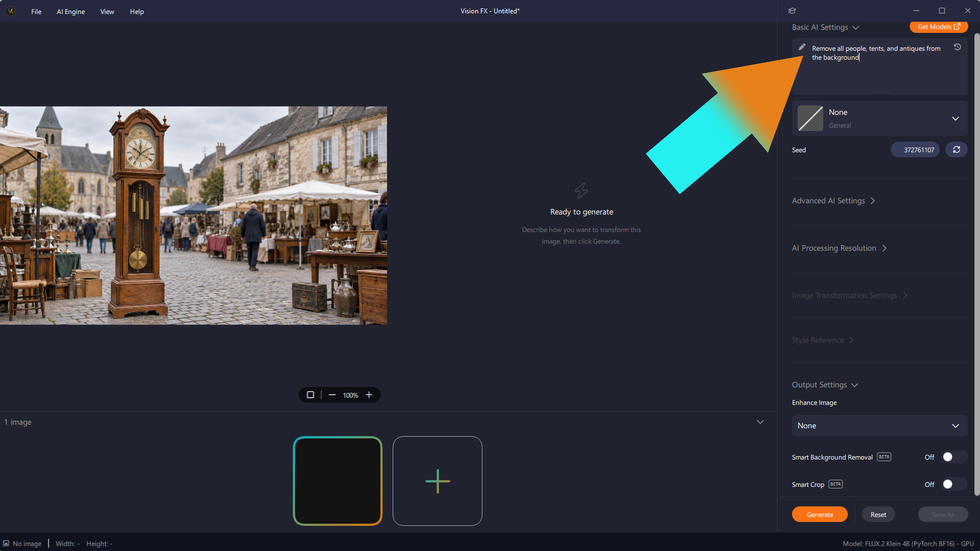Click the fit-to-view square icon

310,395
